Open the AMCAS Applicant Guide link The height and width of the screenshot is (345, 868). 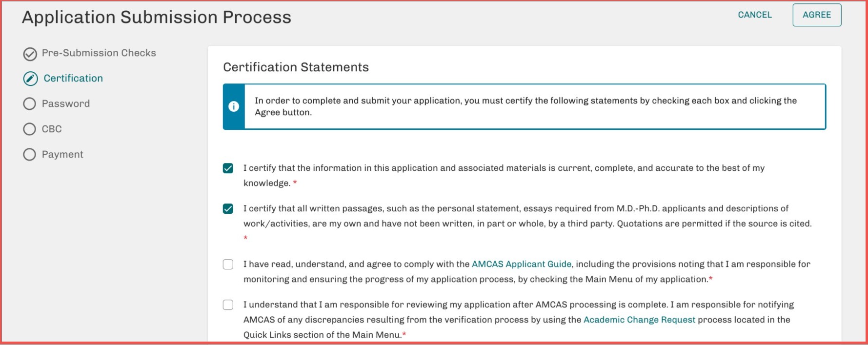521,264
